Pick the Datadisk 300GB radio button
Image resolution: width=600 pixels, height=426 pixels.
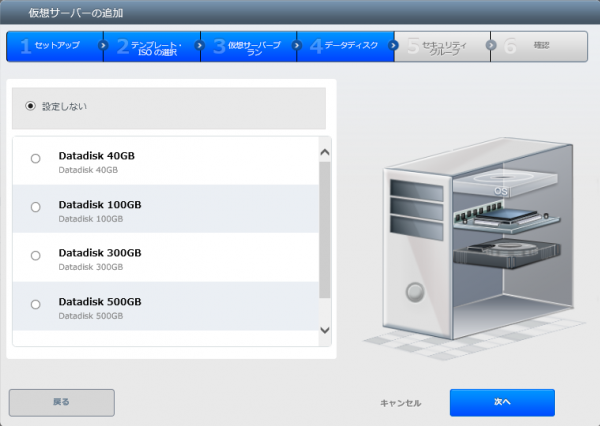[36, 256]
